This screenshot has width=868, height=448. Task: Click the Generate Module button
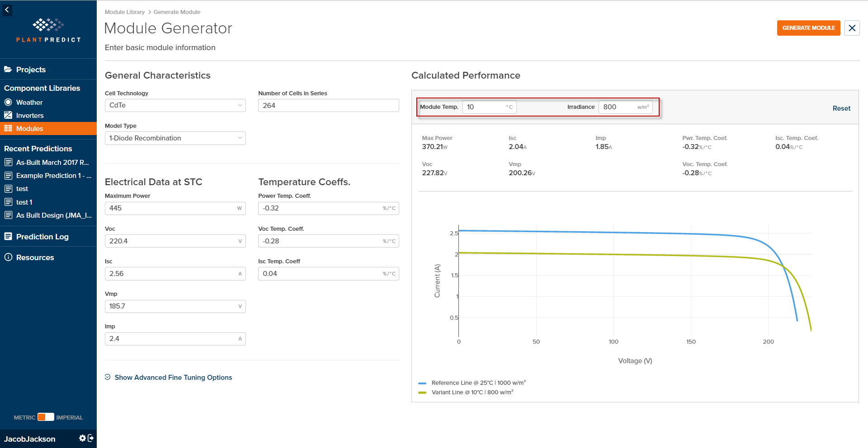point(808,28)
